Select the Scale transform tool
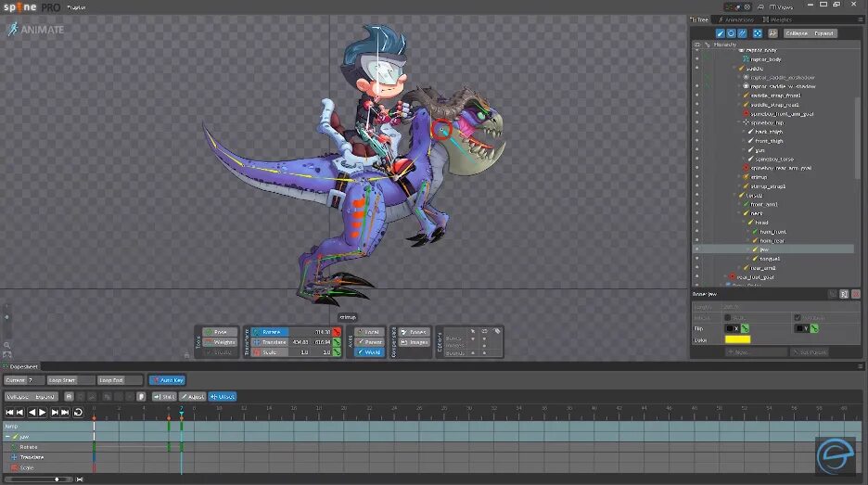This screenshot has width=868, height=485. click(270, 352)
